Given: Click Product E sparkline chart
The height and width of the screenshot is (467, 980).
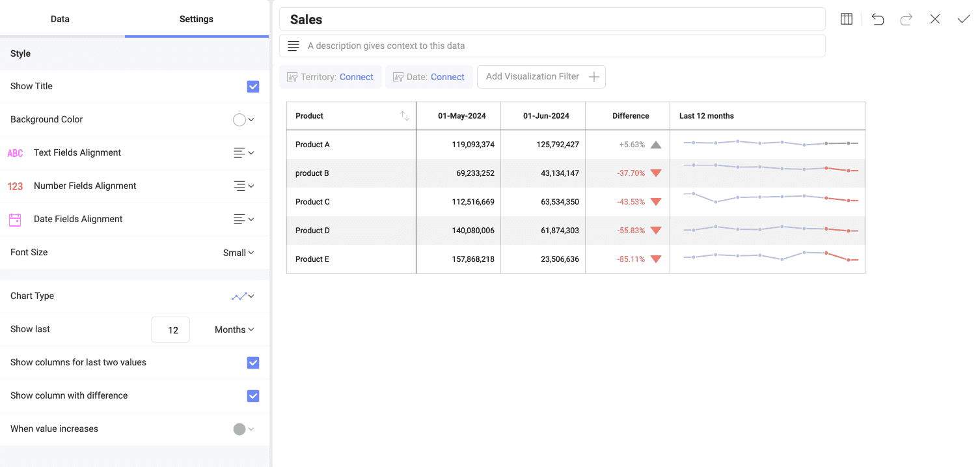Looking at the screenshot, I should [770, 256].
